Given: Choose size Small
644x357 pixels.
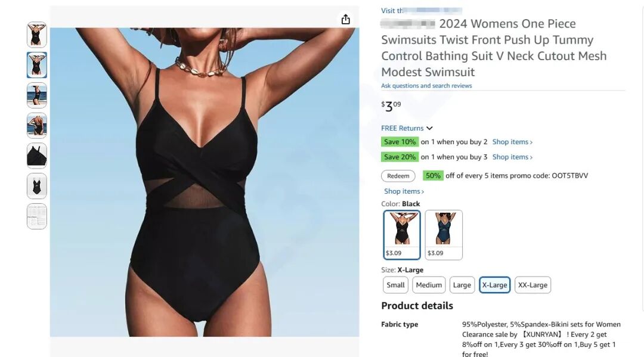Looking at the screenshot, I should click(x=395, y=285).
